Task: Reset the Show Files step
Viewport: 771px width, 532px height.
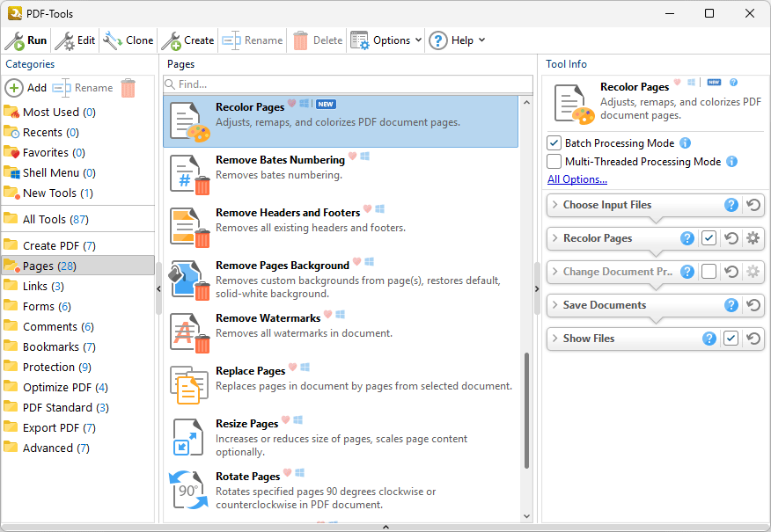Action: [753, 339]
